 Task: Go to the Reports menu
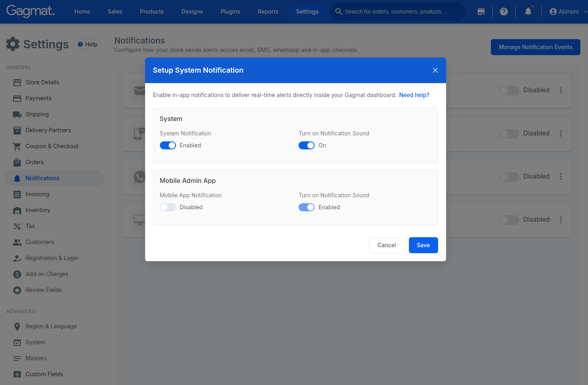(x=268, y=12)
